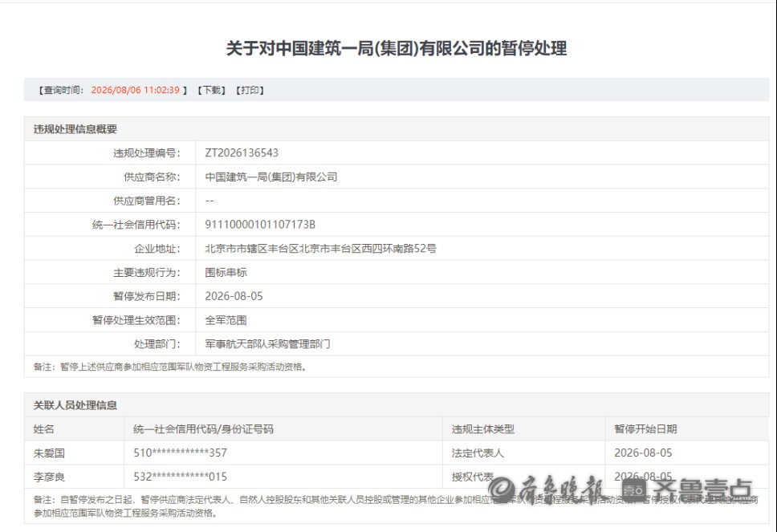Screen dimensions: 777x532
Task: Select credit code 91110000101107173B
Action: (x=260, y=225)
